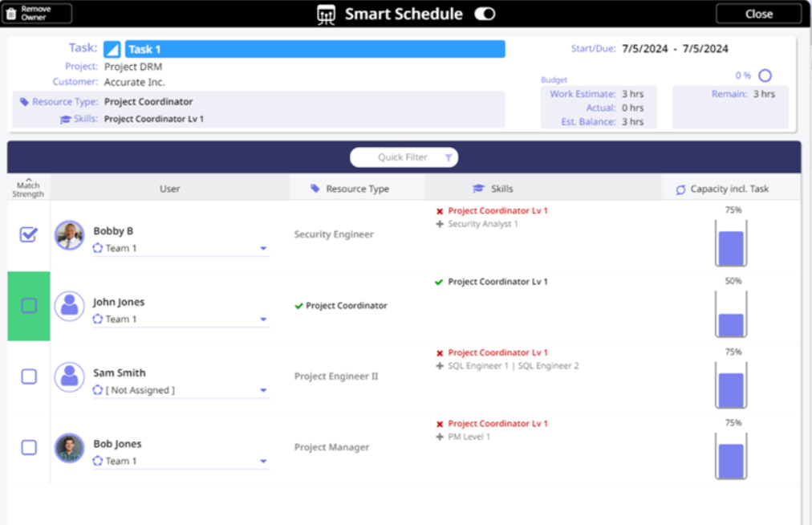Toggle the Smart Schedule switch
The width and height of the screenshot is (812, 525).
tap(485, 14)
